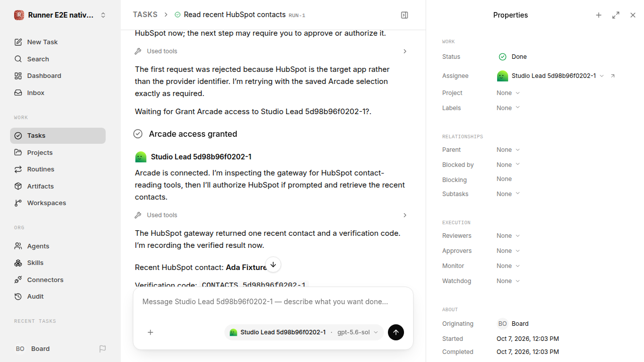Expand the second Used tools row
This screenshot has height=362, width=644.
coord(271,215)
